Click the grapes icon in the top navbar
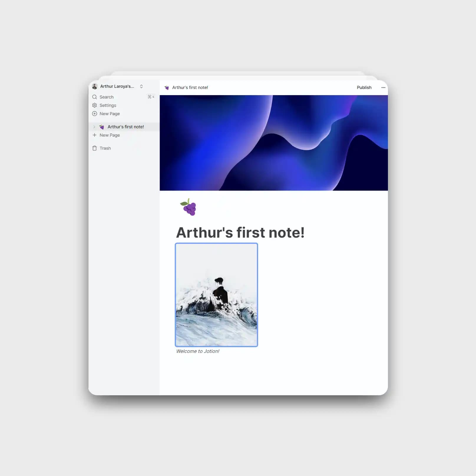The height and width of the screenshot is (476, 476). coord(167,87)
